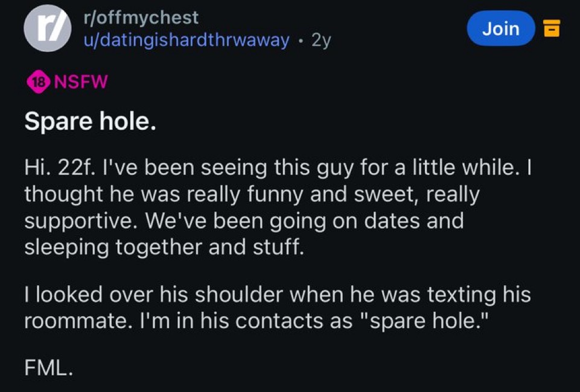Click the text "sleeping together and stuff."
The image size is (580, 392).
click(x=162, y=246)
